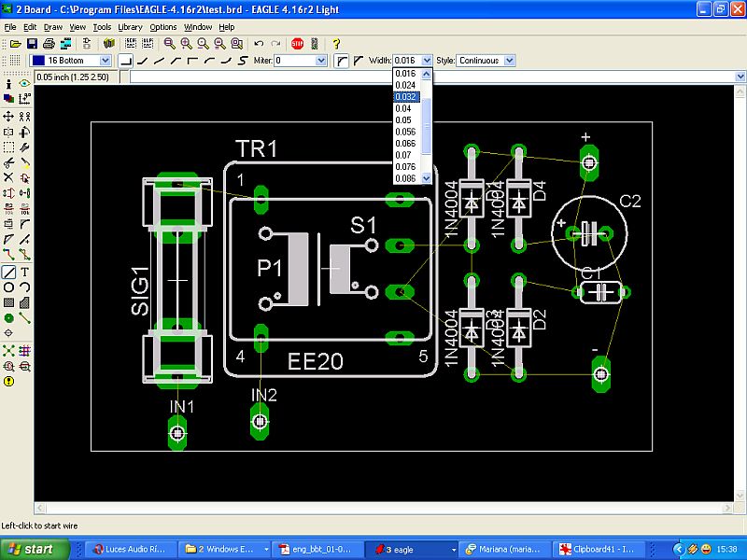The width and height of the screenshot is (747, 560).
Task: Select the Group dashed-rectangle tool
Action: (8, 147)
